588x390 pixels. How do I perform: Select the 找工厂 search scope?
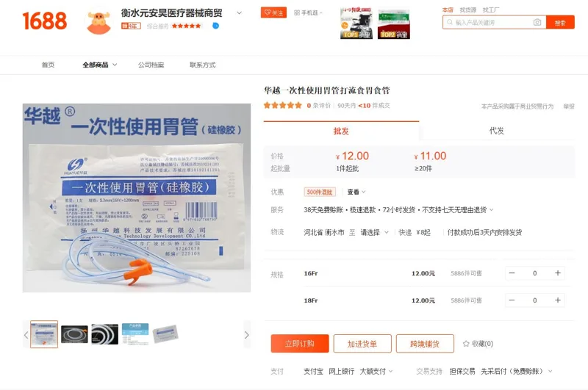(491, 10)
